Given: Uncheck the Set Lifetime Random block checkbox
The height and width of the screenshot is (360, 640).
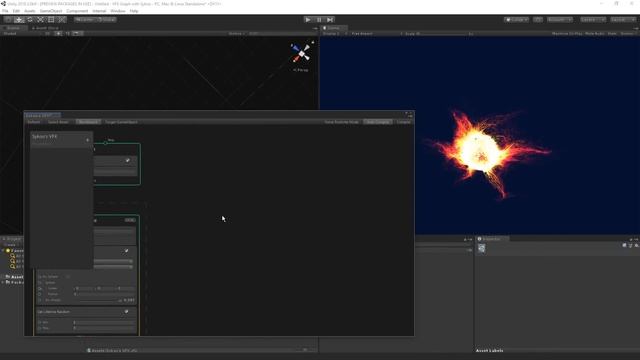Looking at the screenshot, I should [x=127, y=311].
